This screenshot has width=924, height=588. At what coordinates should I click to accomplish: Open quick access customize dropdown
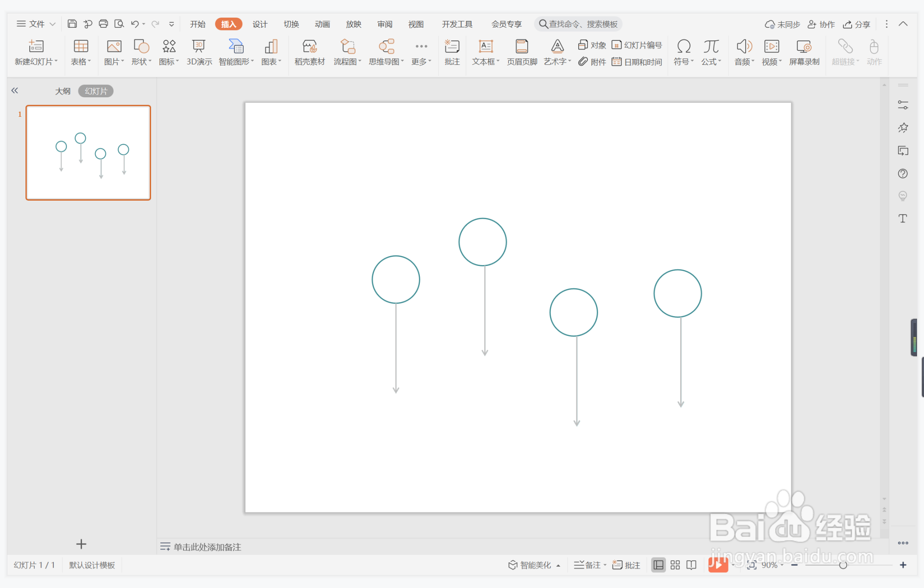point(171,24)
